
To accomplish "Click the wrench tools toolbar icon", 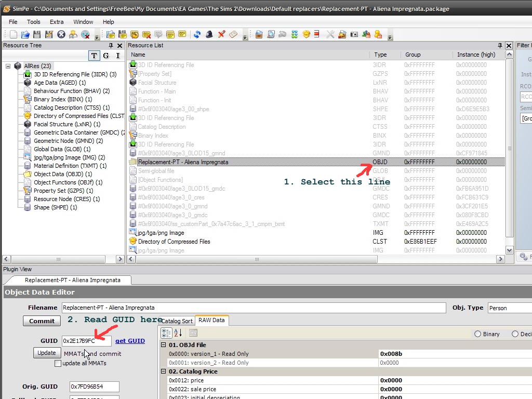I will click(330, 34).
